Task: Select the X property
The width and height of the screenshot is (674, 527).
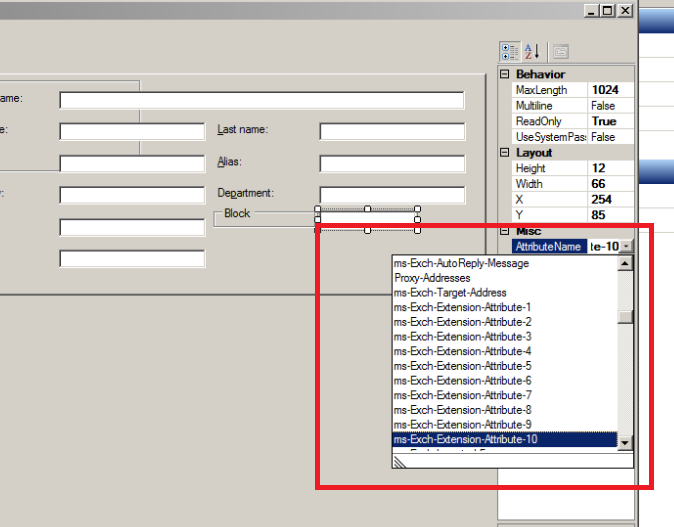Action: click(549, 199)
